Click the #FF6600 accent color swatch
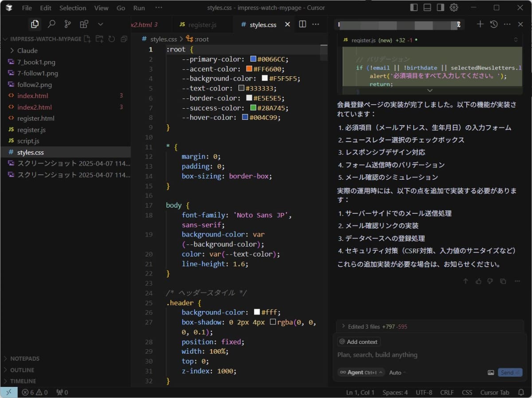The width and height of the screenshot is (532, 398). pyautogui.click(x=249, y=69)
